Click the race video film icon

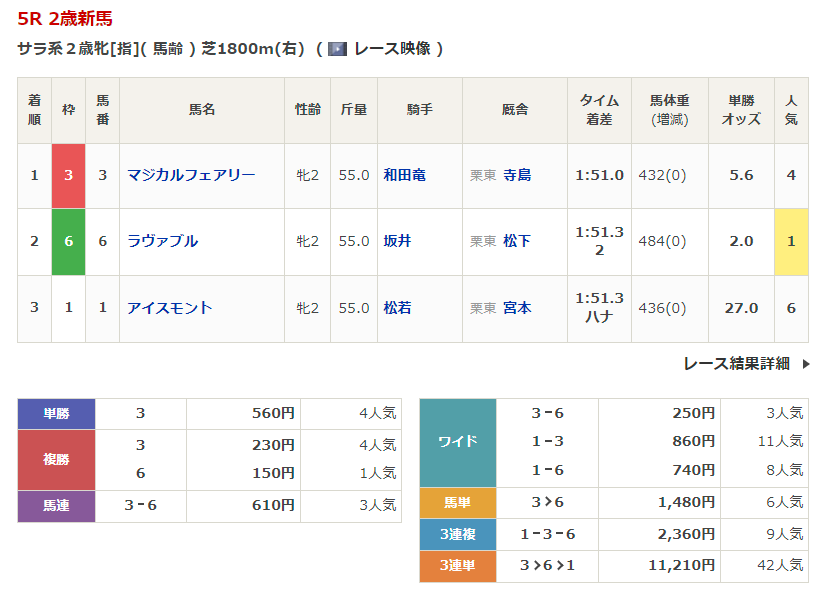pos(337,48)
